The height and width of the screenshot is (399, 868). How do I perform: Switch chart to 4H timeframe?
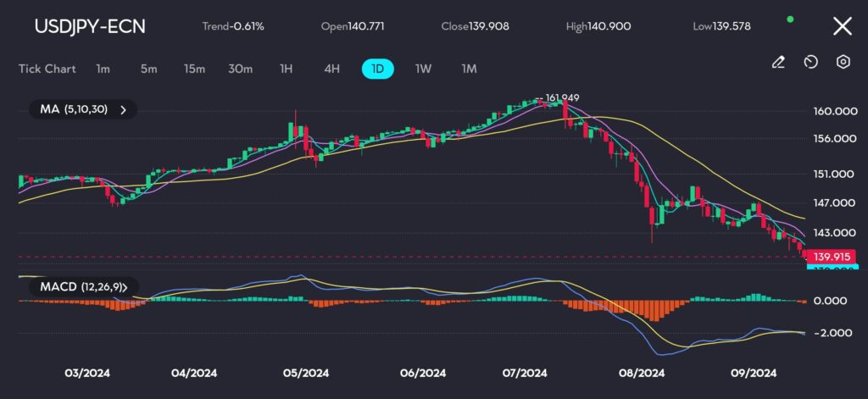[x=331, y=69]
